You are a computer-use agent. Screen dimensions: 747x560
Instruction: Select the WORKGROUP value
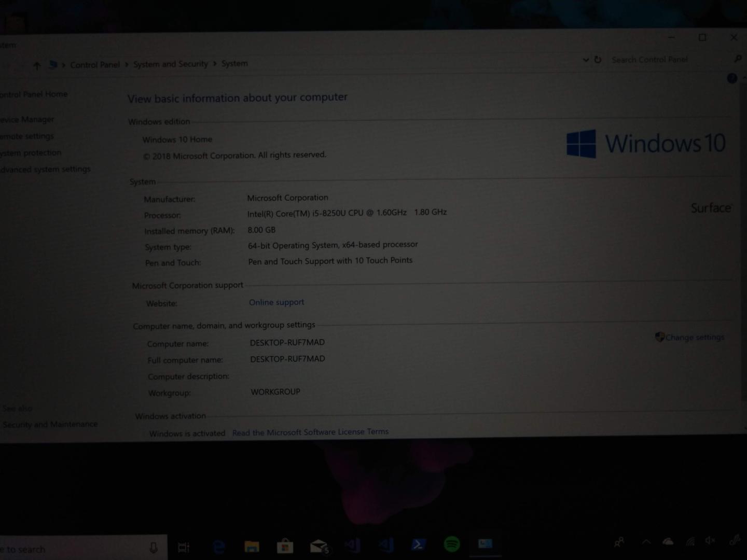pyautogui.click(x=275, y=391)
